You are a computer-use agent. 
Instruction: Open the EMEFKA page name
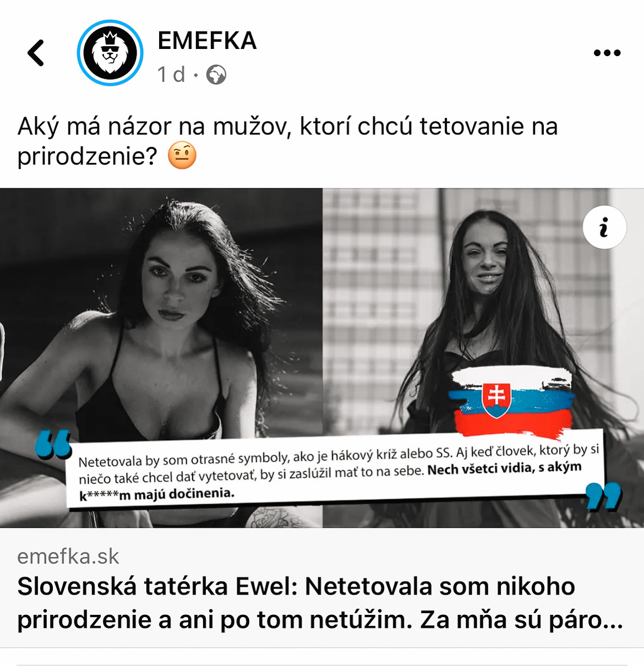point(208,41)
